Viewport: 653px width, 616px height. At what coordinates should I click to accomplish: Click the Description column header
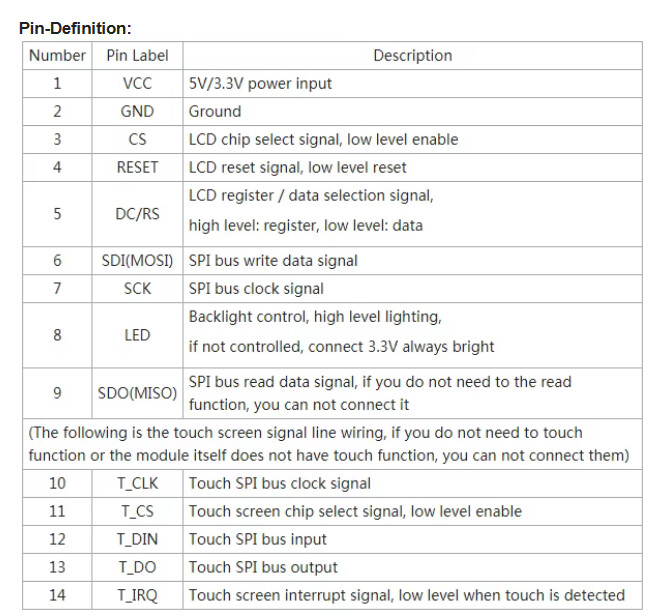click(x=412, y=55)
